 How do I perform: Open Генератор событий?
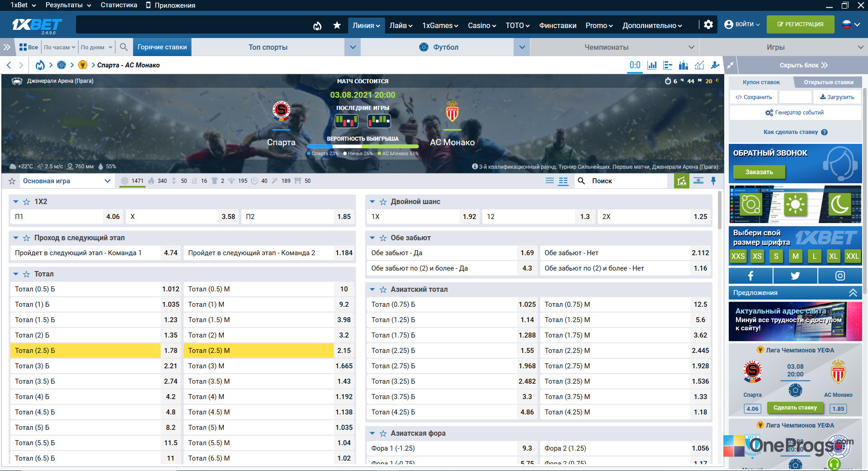[795, 113]
